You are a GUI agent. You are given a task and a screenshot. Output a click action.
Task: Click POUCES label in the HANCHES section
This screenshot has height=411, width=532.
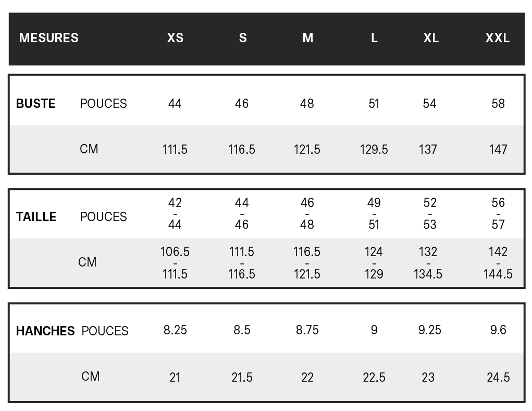(105, 331)
